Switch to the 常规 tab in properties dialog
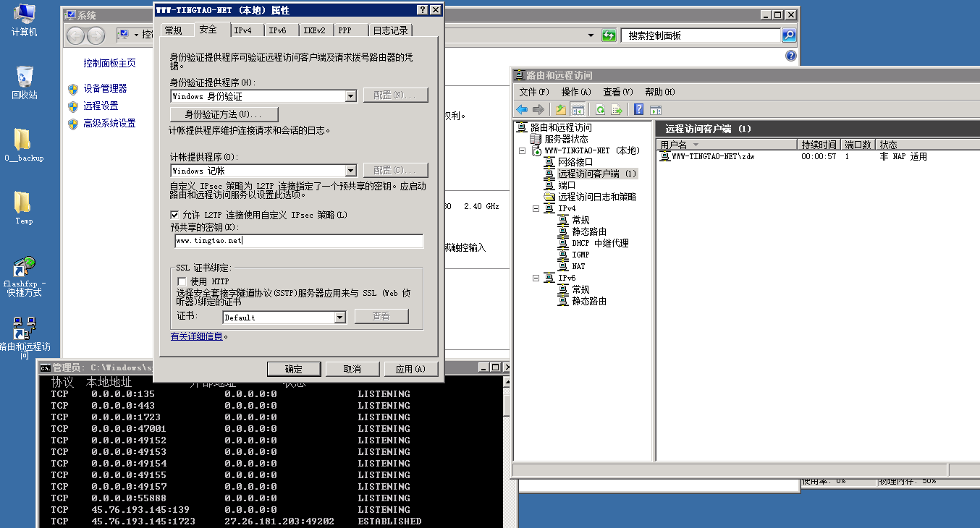The image size is (980, 528). (174, 30)
